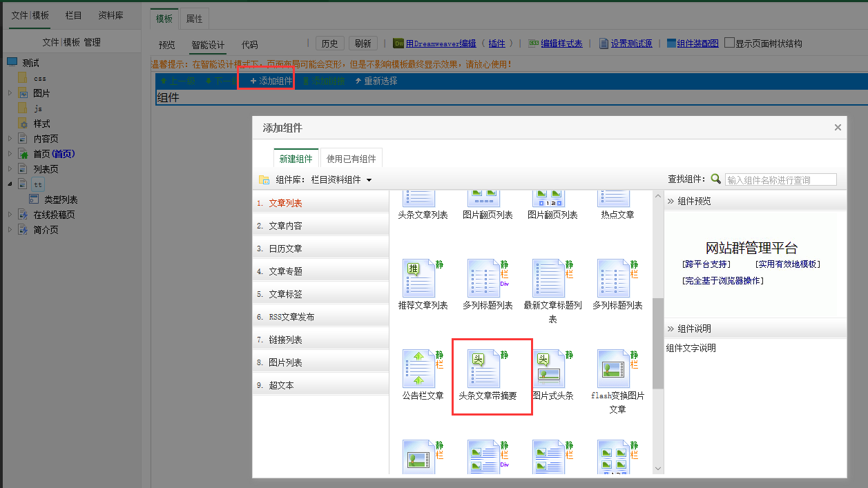
Task: Collapse the 组件说明 panel header
Action: pyautogui.click(x=755, y=329)
